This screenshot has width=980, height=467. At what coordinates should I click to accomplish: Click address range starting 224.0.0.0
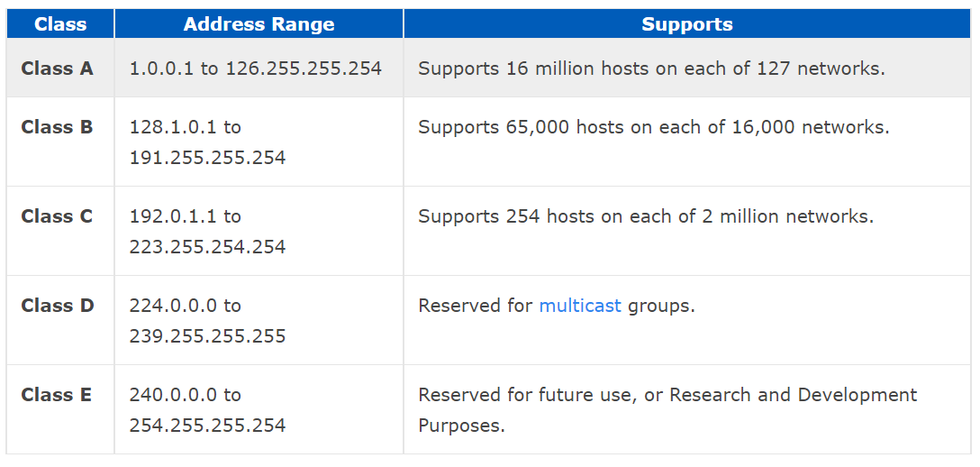pos(207,321)
